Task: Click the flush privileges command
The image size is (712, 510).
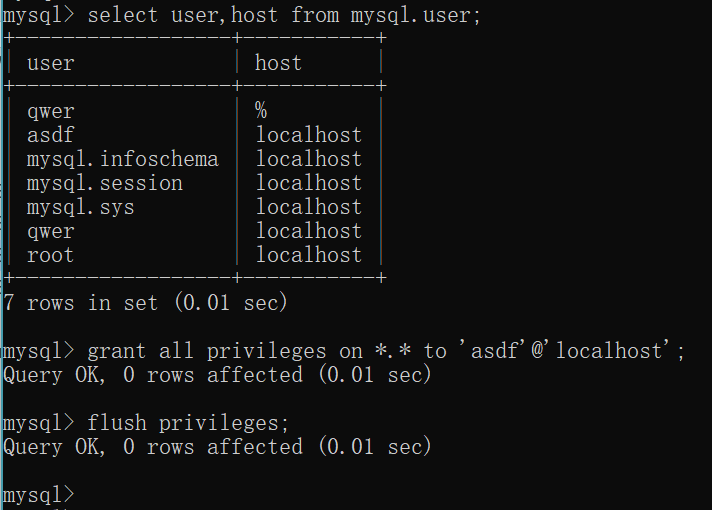Action: [x=188, y=423]
